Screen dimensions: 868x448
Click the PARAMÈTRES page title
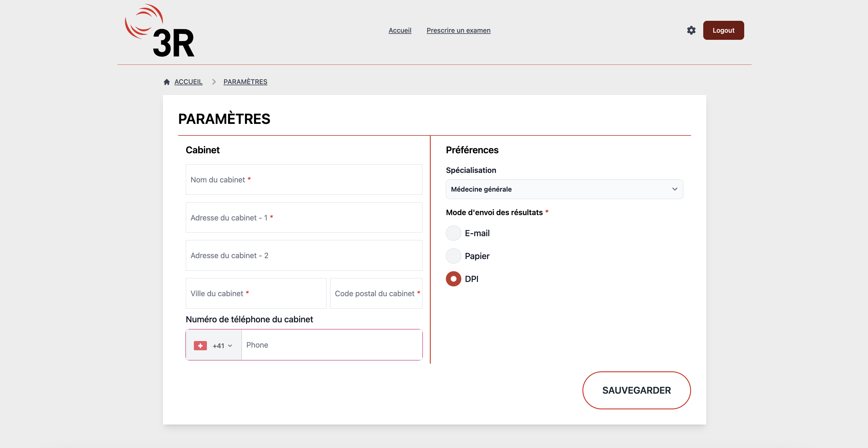(224, 119)
